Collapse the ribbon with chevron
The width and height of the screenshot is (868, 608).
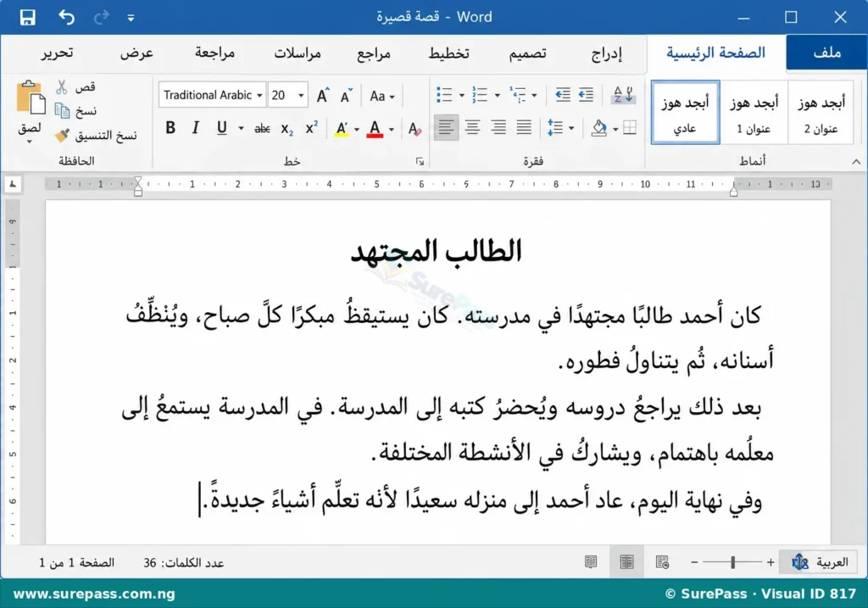coord(856,162)
